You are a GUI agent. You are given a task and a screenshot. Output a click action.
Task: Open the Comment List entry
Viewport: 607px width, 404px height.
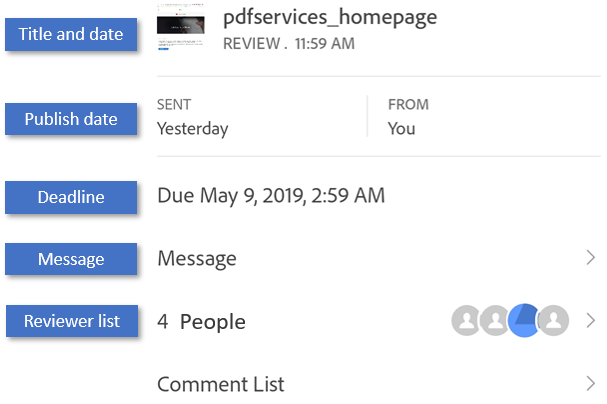(x=221, y=384)
